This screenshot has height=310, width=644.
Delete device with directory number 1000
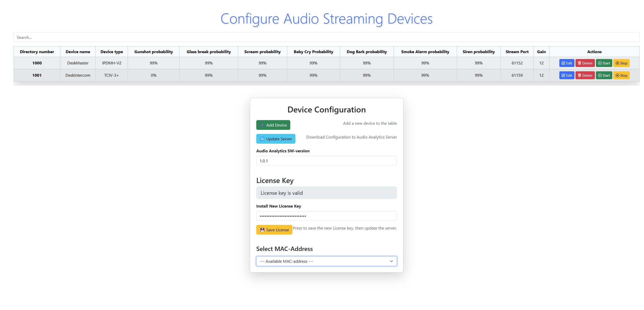click(x=585, y=63)
